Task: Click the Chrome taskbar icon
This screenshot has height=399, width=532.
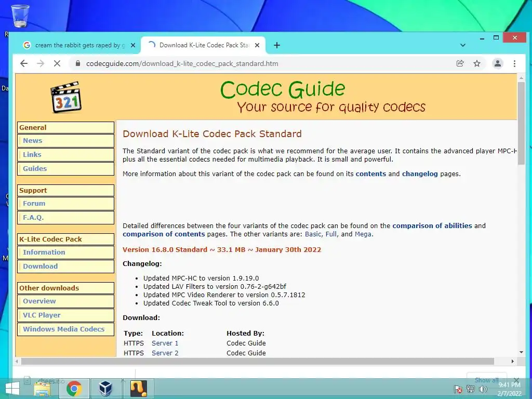Action: click(74, 389)
